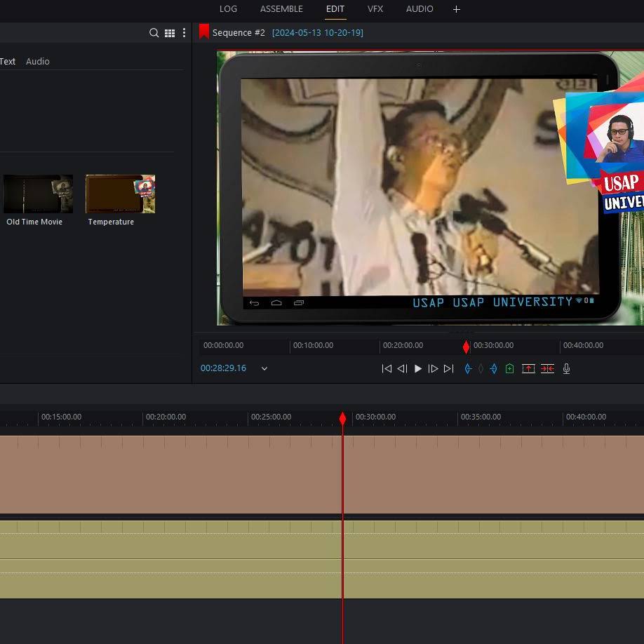Image resolution: width=644 pixels, height=644 pixels.
Task: Switch to the VFX tab
Action: [x=375, y=9]
